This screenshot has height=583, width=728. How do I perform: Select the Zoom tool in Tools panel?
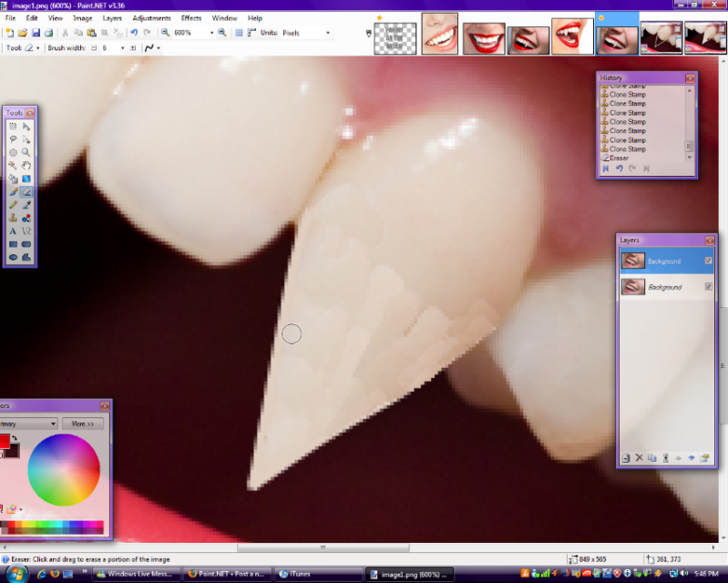pos(26,152)
